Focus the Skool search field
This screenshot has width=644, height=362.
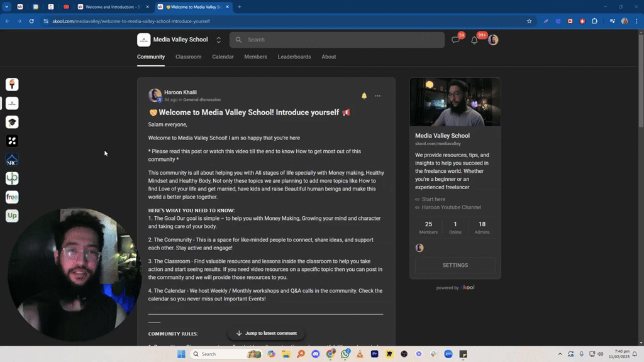tap(337, 40)
